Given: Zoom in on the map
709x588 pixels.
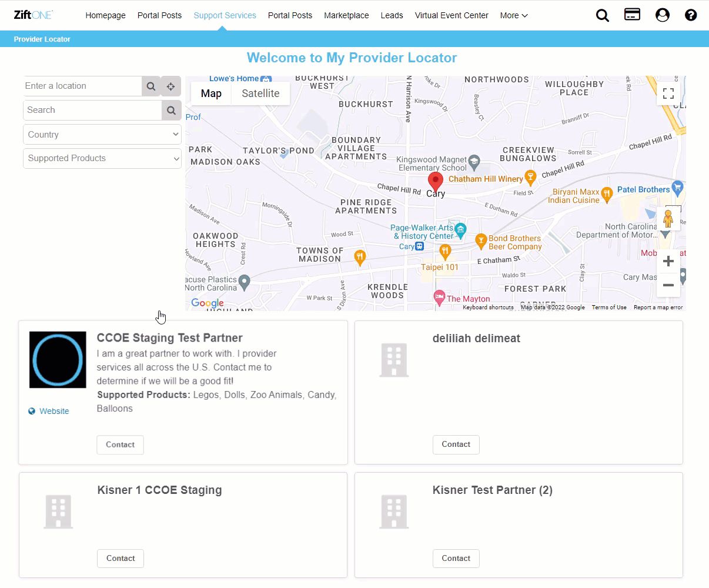Looking at the screenshot, I should [668, 261].
